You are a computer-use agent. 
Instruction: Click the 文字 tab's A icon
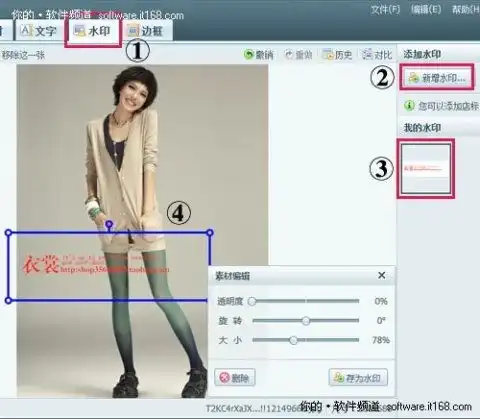[x=26, y=31]
